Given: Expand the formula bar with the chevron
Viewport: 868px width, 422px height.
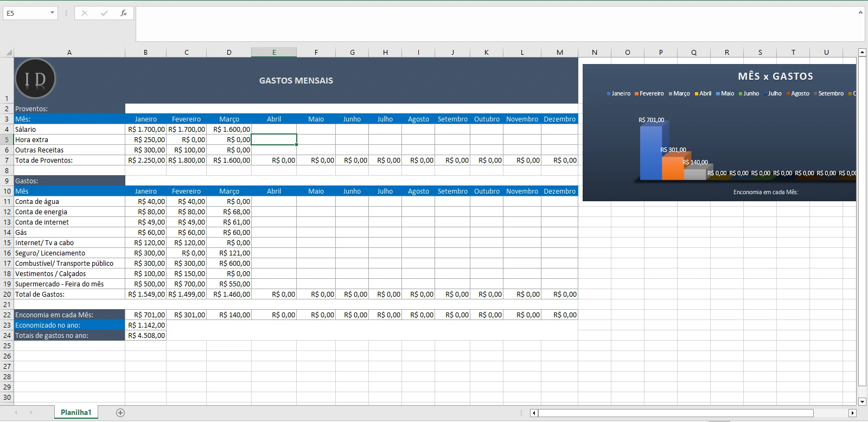Looking at the screenshot, I should (x=860, y=12).
